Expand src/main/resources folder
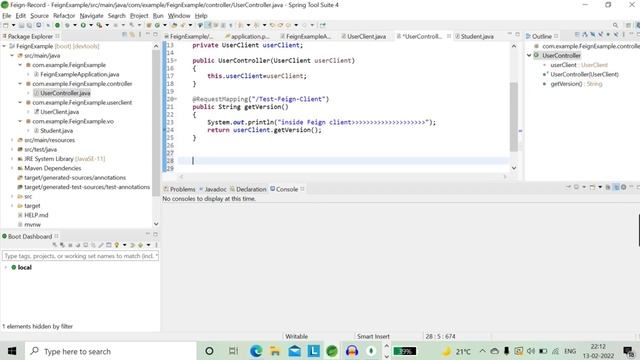Viewport: 640px width, 360px height. pyautogui.click(x=12, y=140)
